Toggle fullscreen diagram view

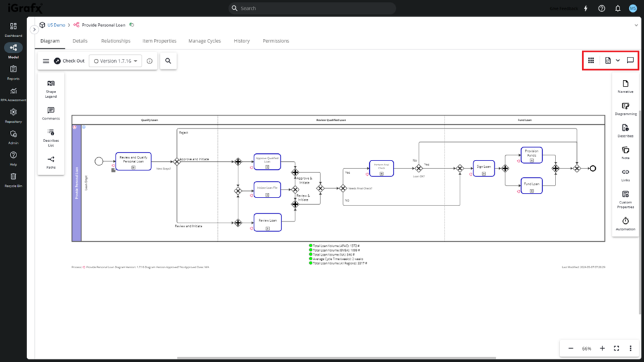616,348
